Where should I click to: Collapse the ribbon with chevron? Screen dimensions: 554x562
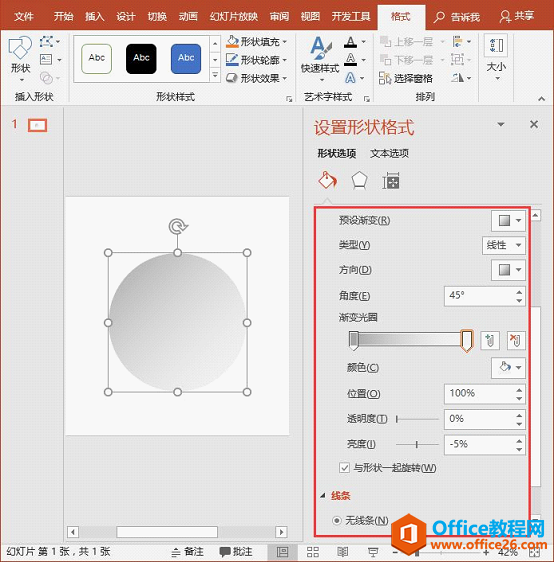coord(541,98)
